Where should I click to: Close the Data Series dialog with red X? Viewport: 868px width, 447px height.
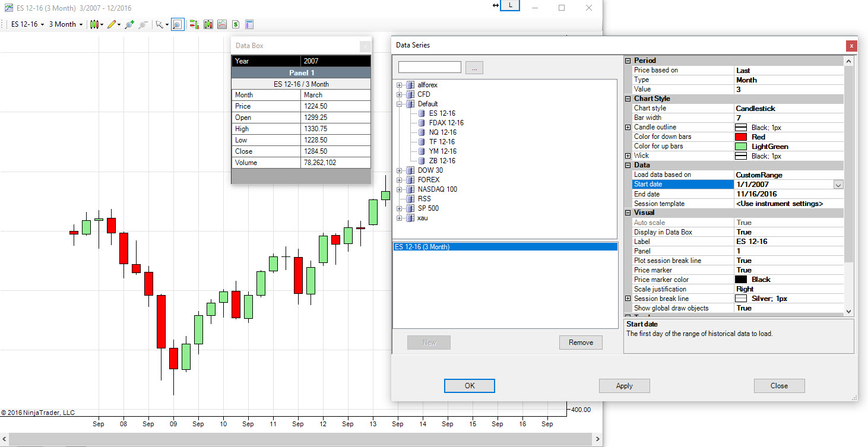tap(851, 46)
